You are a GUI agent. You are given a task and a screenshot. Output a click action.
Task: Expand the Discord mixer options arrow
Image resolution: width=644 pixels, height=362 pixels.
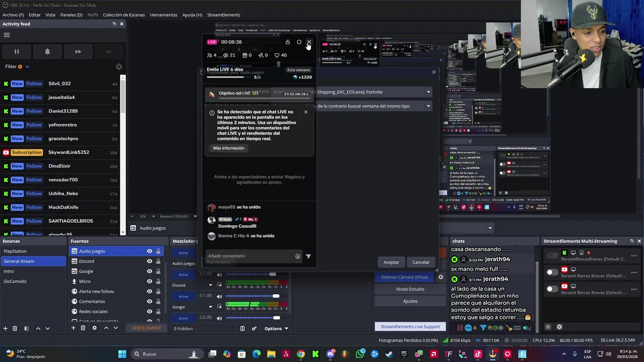[210, 285]
